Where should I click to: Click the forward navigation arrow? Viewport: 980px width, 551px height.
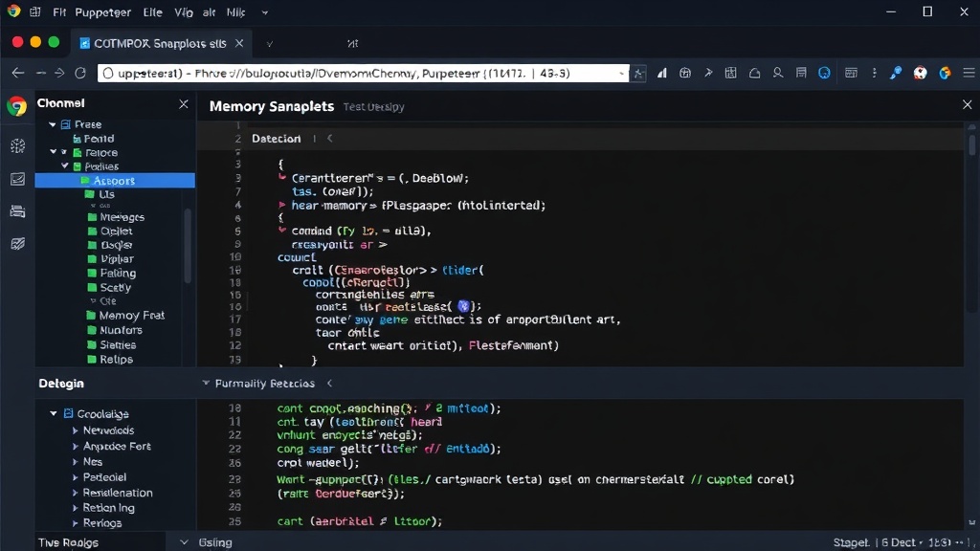tap(59, 73)
